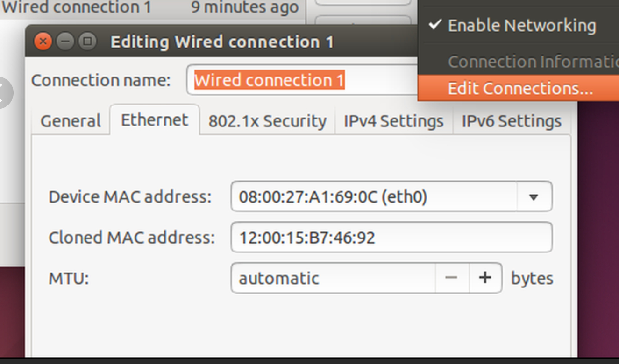Close the Editing Wired connection 1 dialog
Viewport: 619px width, 364px height.
[43, 42]
